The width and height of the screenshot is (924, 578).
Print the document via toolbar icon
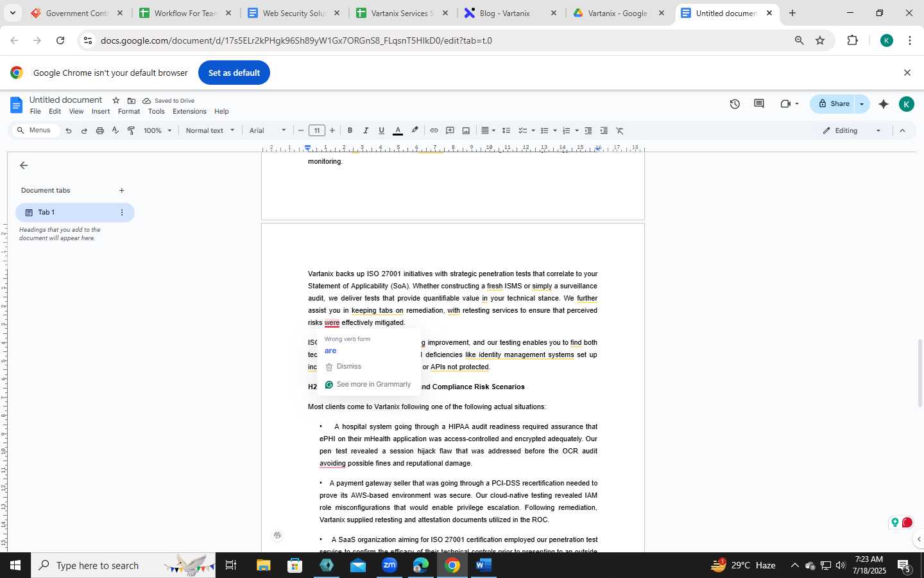point(99,130)
